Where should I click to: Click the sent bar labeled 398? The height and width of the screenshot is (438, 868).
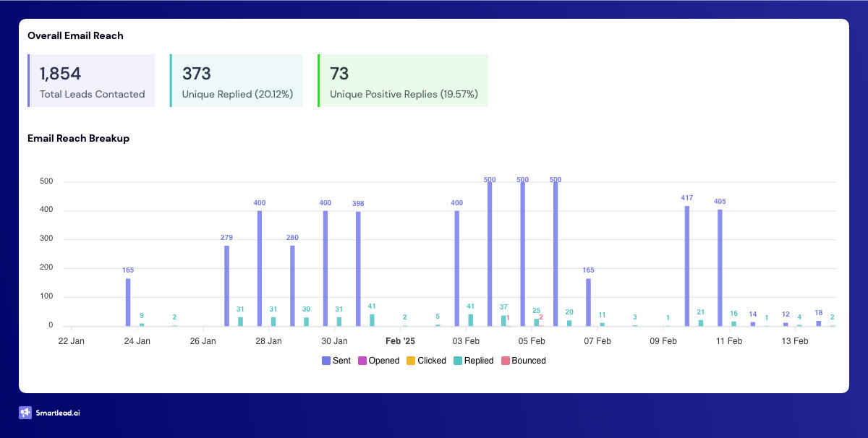[358, 269]
